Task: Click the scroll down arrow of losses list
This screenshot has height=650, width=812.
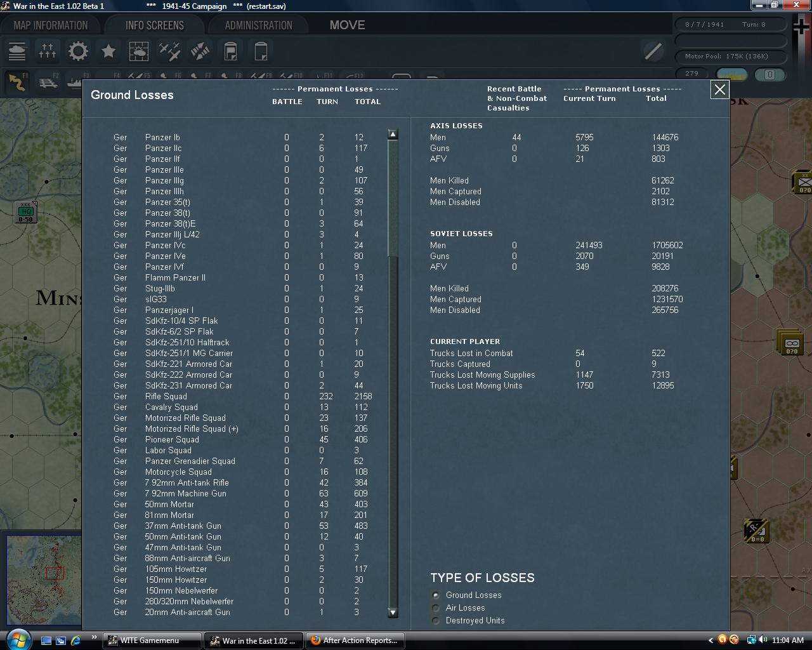Action: coord(393,613)
